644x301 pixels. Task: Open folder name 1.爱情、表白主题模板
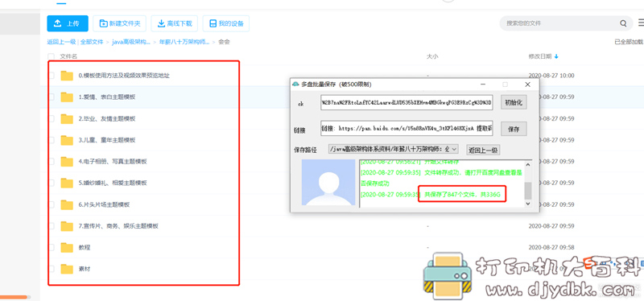point(107,97)
